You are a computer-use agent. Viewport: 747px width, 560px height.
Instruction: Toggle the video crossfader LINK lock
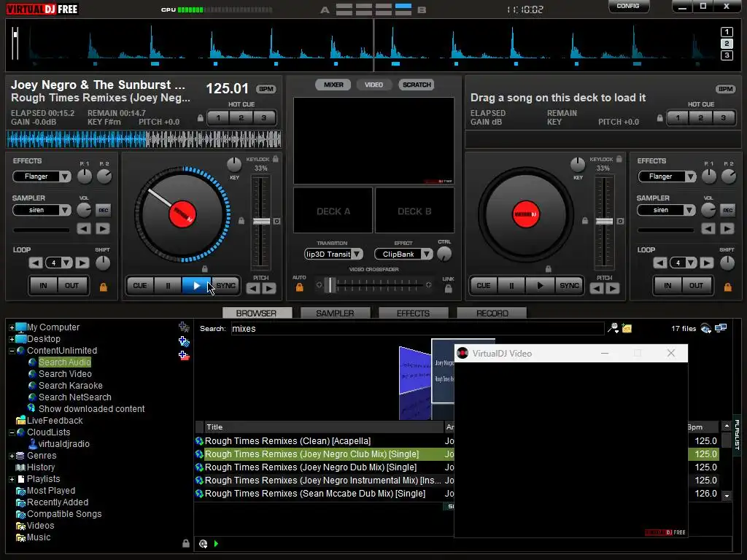pos(449,289)
